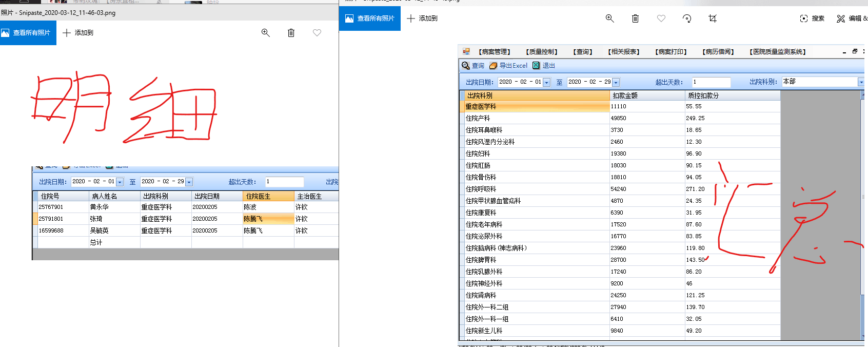Click 添加到 in left Photos window

click(x=78, y=33)
